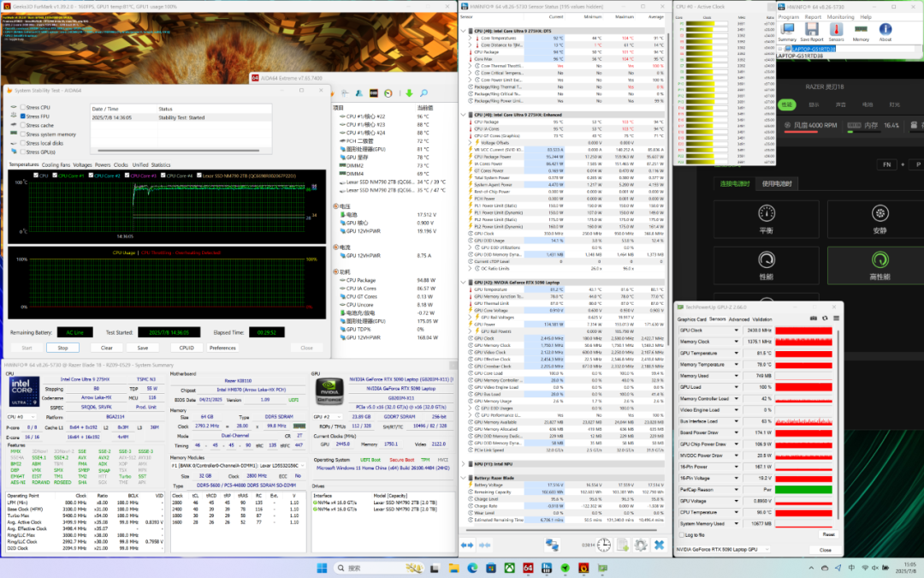The image size is (924, 578).
Task: Click the user icon in AIDA64 toolbar
Action: tap(358, 93)
